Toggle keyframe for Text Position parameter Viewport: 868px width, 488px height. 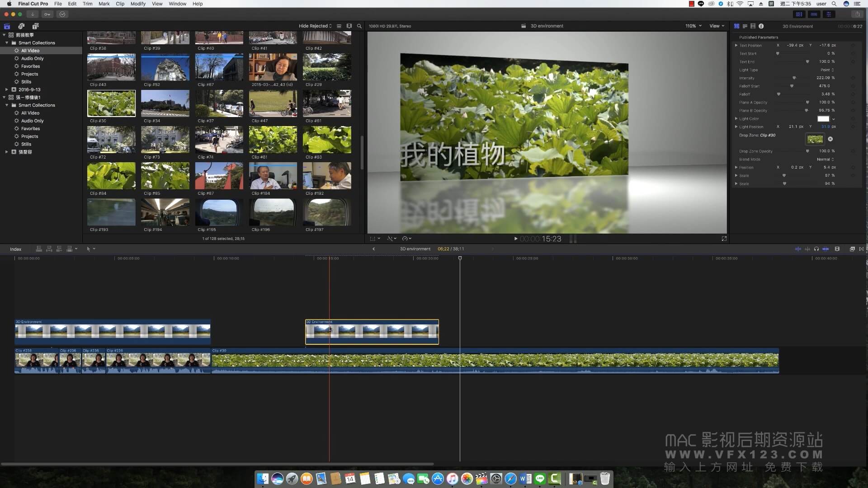tap(853, 45)
